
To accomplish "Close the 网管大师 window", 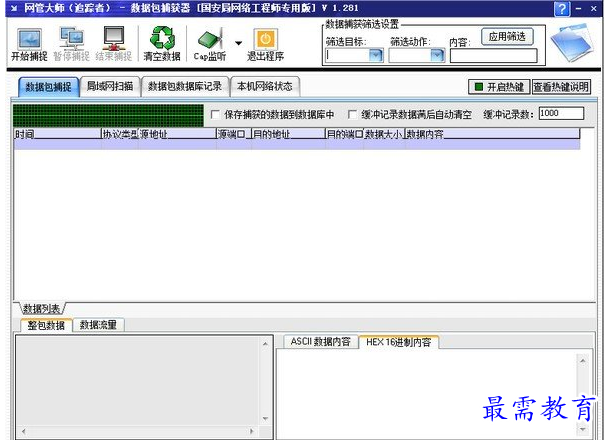I will 594,8.
